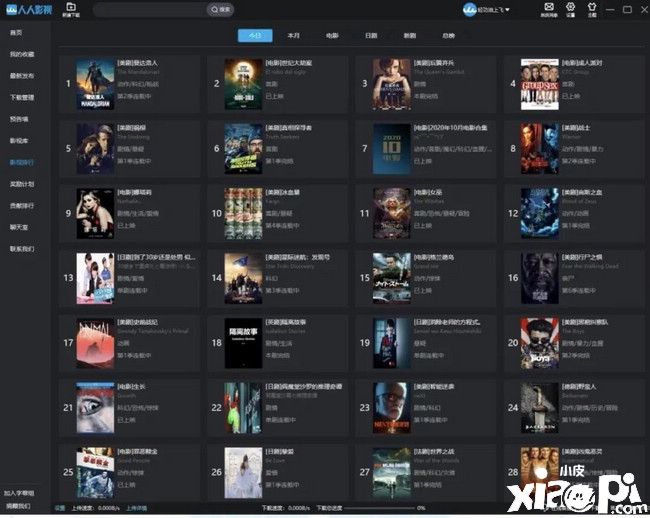Click the 设置 link in status bar
This screenshot has height=518, width=650.
[x=60, y=508]
